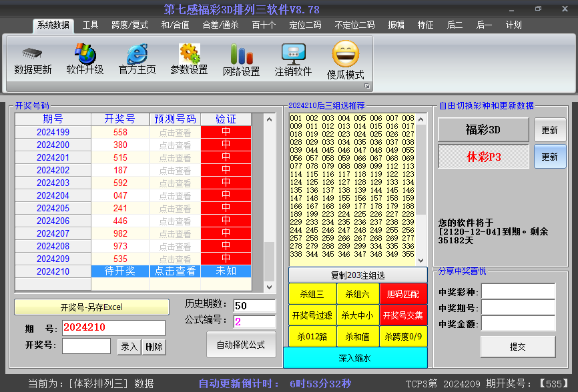Image resolution: width=578 pixels, height=392 pixels.
Task: Click 深入缩水 cyan button
Action: pyautogui.click(x=355, y=357)
